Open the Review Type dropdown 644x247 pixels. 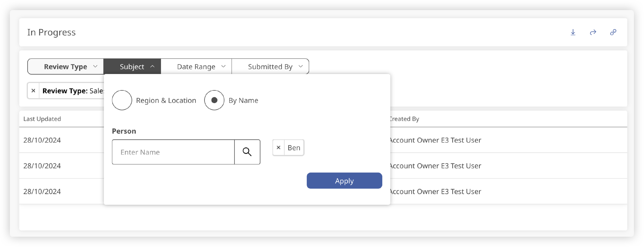click(66, 66)
